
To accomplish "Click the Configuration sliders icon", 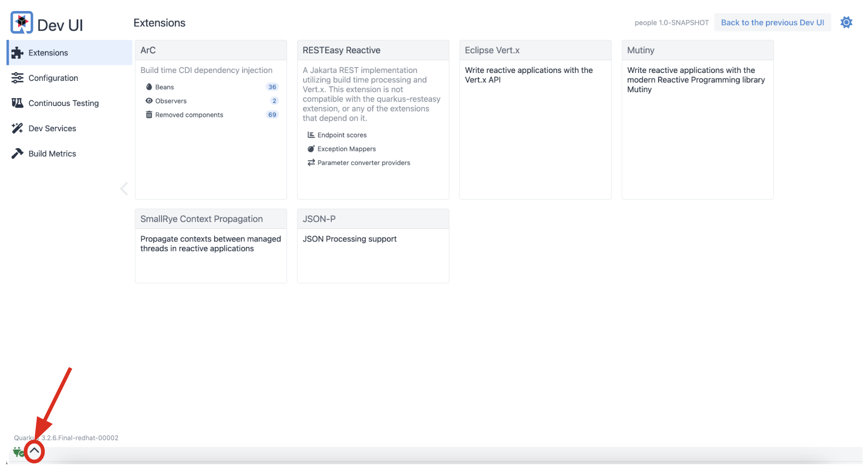I will pos(17,78).
